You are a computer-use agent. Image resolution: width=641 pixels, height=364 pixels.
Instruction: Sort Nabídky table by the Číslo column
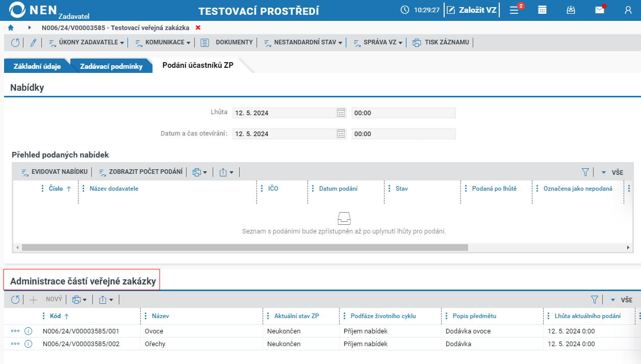(56, 189)
